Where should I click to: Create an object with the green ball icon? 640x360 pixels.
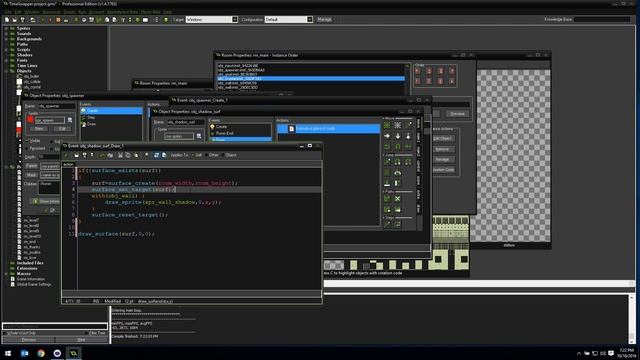pyautogui.click(x=138, y=20)
